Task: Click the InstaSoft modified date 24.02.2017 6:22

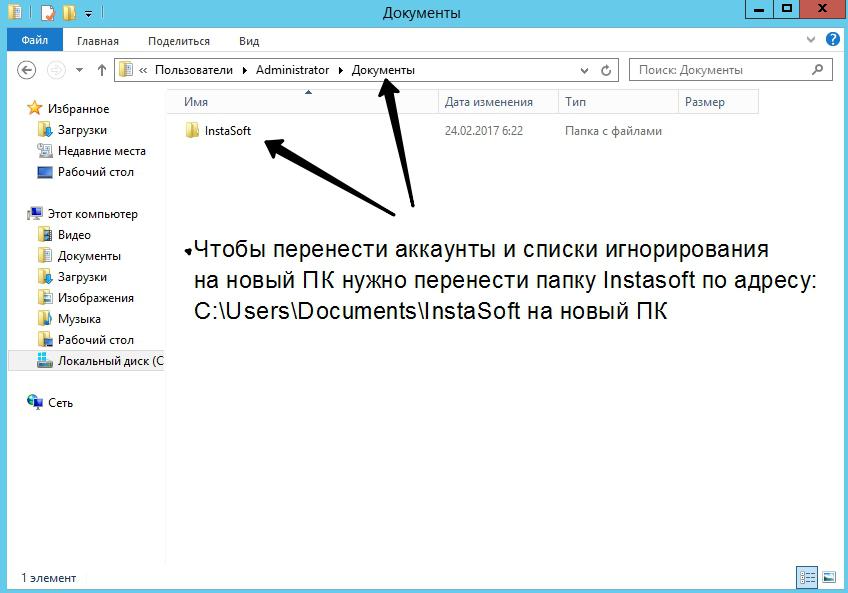Action: pos(483,131)
